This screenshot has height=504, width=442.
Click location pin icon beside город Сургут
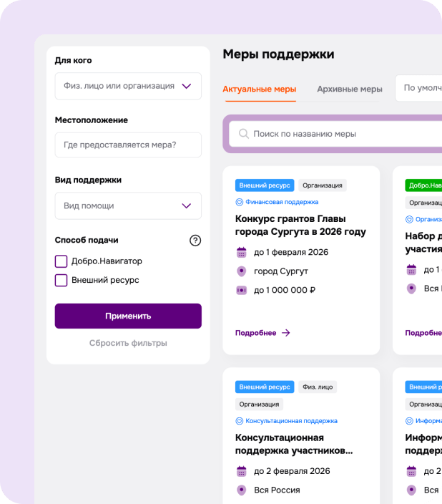click(241, 271)
